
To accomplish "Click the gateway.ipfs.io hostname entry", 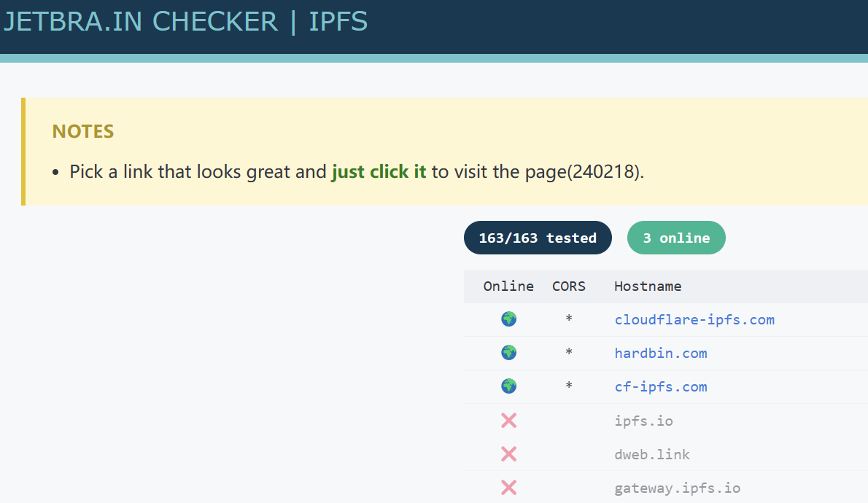I will (677, 488).
